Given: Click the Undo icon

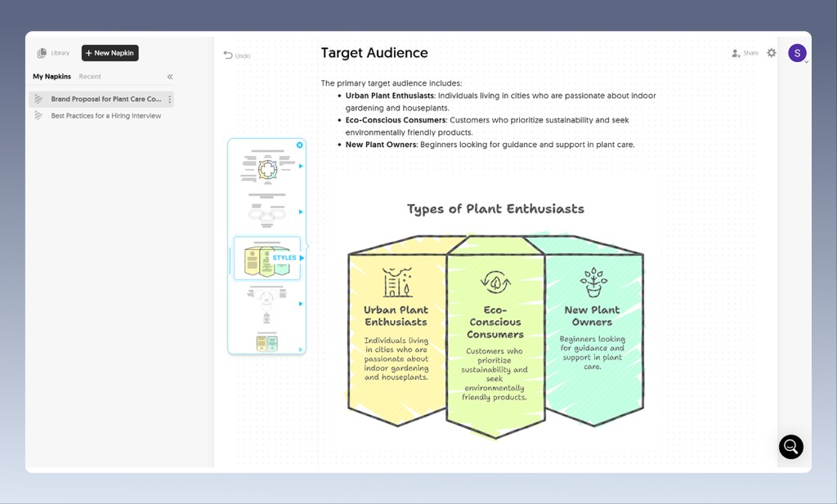Looking at the screenshot, I should pos(227,55).
